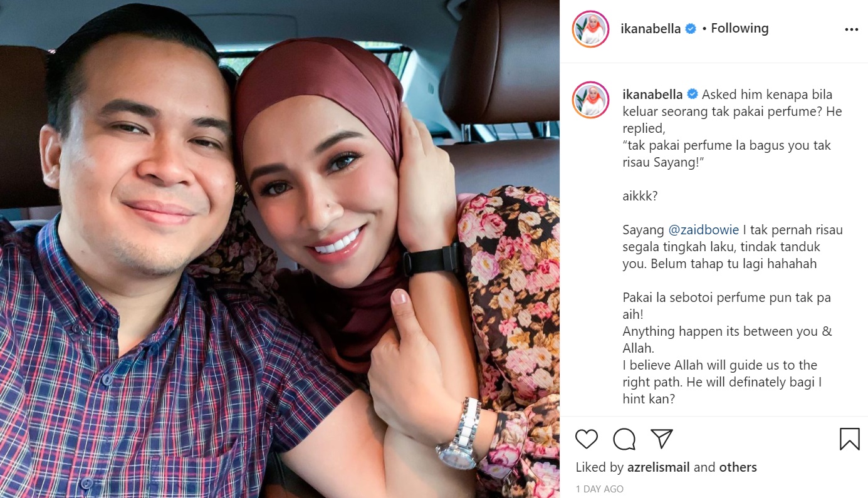
Task: Open the three-dot more options menu
Action: (851, 29)
